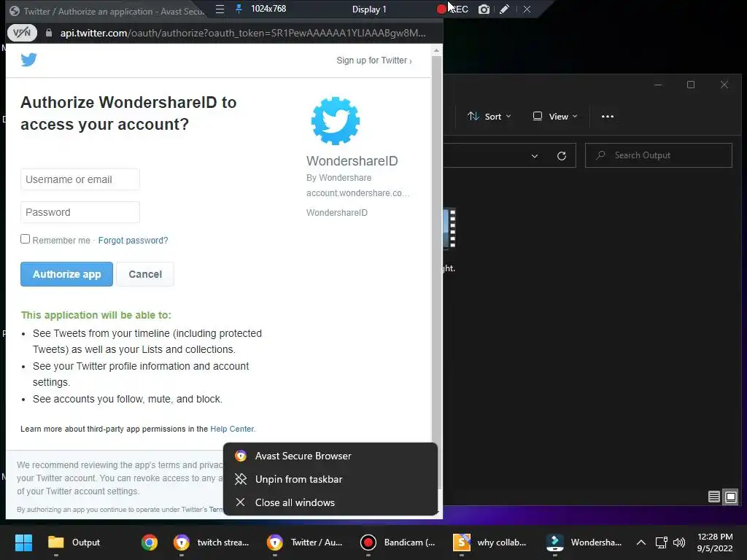Viewport: 747px width, 560px height.
Task: Choose Close all windows
Action: pyautogui.click(x=330, y=502)
